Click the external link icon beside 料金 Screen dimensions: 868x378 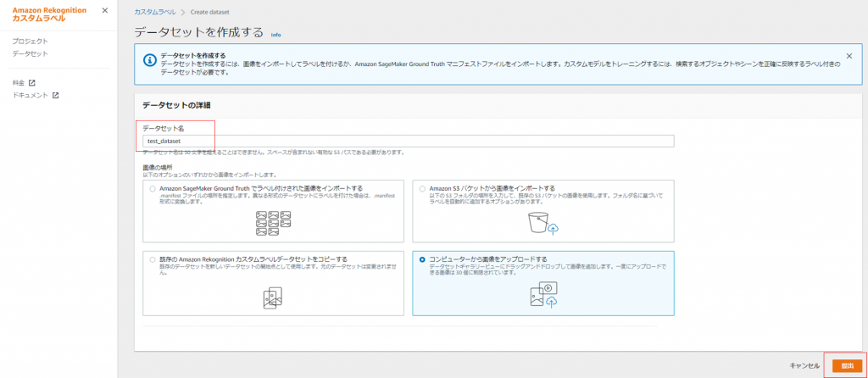(31, 83)
